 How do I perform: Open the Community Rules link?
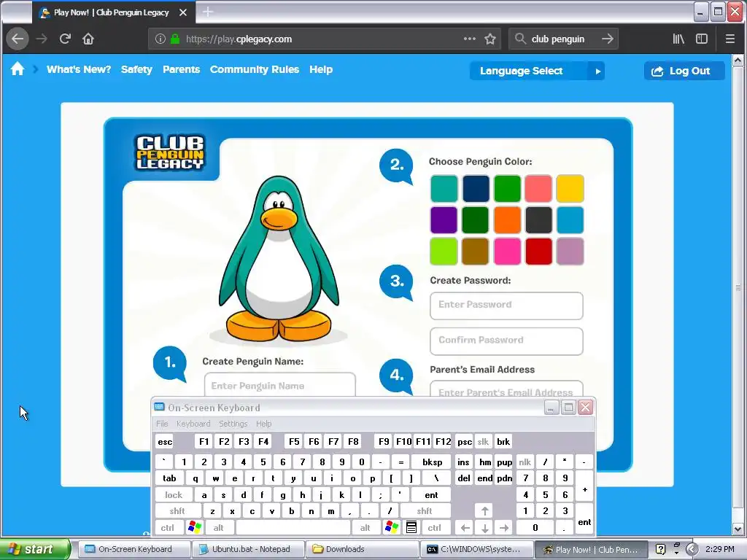pos(255,69)
